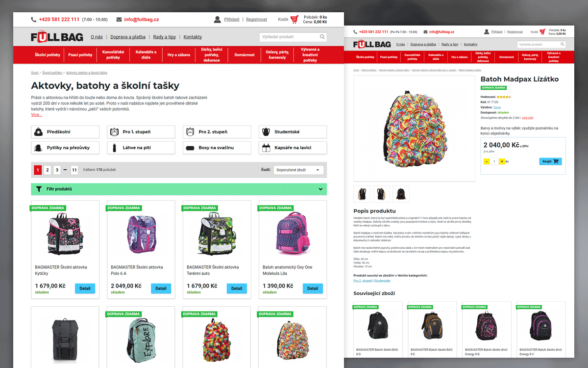Go to page 2 of products

click(x=48, y=170)
